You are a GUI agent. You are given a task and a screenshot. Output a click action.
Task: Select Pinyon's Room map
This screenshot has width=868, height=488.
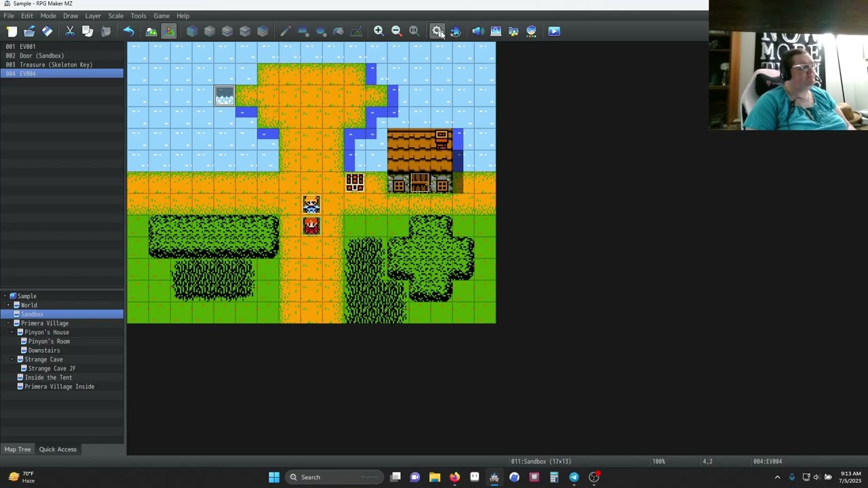tap(49, 341)
